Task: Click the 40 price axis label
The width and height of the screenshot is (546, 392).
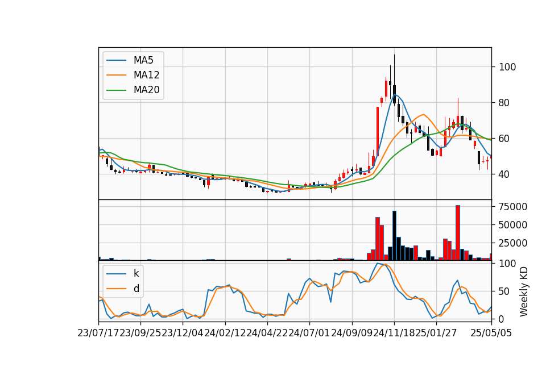Action: coord(504,174)
